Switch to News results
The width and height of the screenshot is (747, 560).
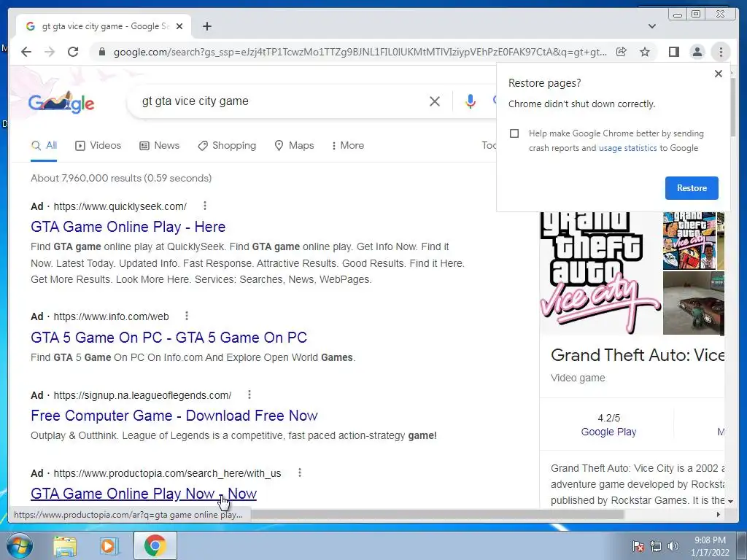(x=159, y=146)
